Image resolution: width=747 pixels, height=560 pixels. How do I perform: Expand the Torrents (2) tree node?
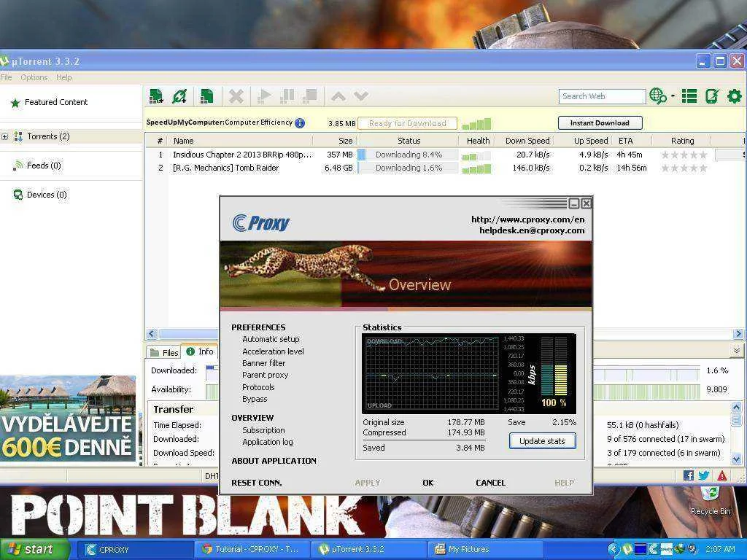pos(5,136)
